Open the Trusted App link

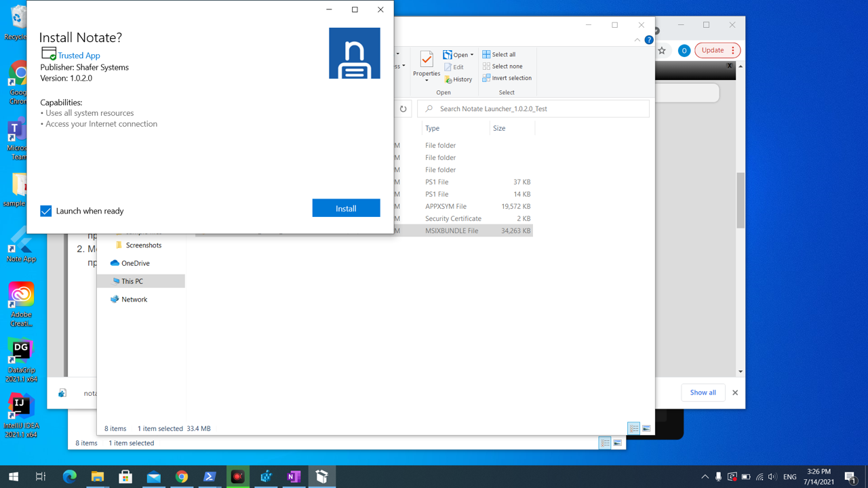click(79, 56)
